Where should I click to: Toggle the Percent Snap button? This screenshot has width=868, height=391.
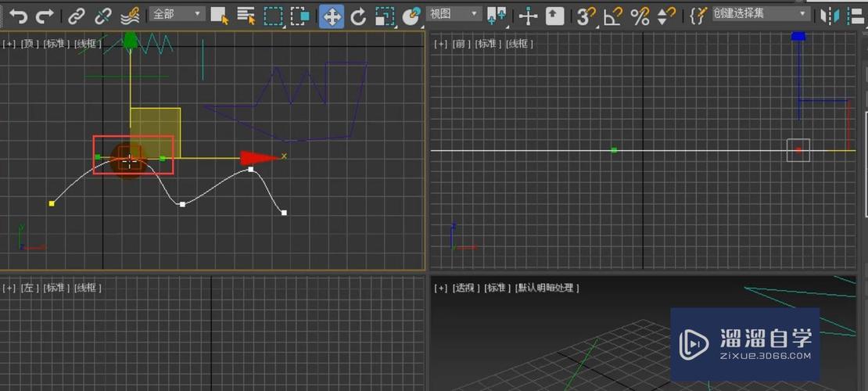point(640,16)
